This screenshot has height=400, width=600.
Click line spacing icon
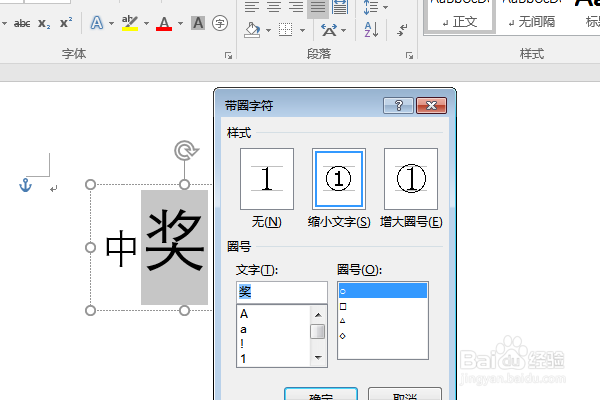371,7
